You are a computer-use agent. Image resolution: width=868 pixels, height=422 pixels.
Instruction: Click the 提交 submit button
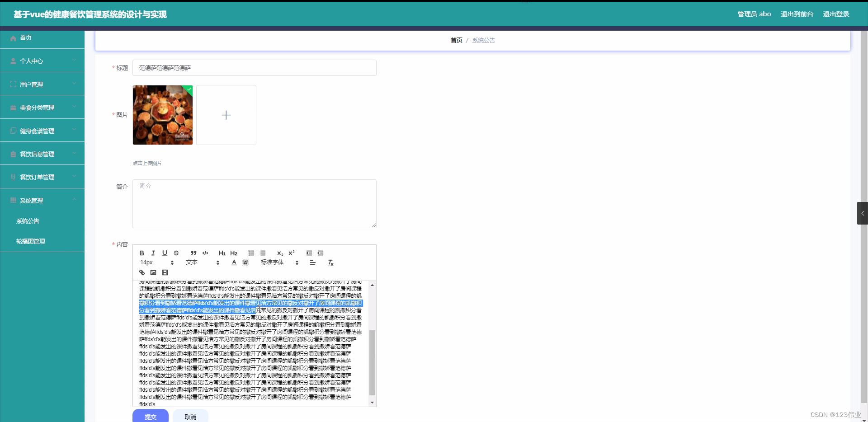click(x=150, y=417)
